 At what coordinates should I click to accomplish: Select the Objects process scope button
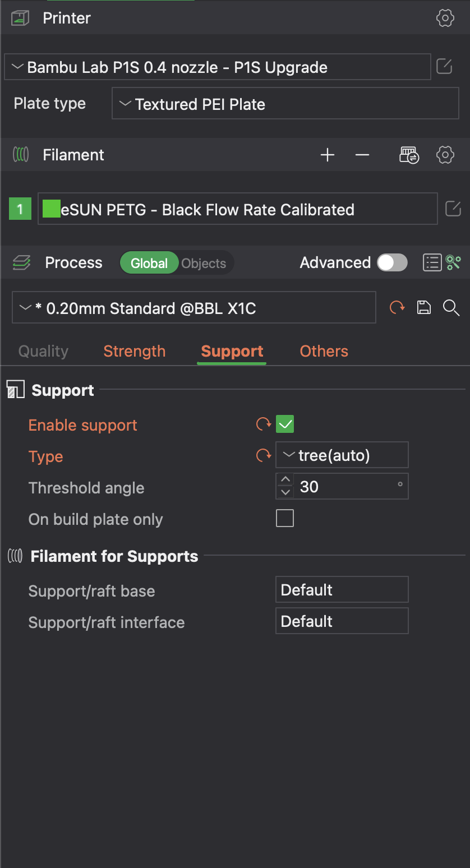[204, 263]
